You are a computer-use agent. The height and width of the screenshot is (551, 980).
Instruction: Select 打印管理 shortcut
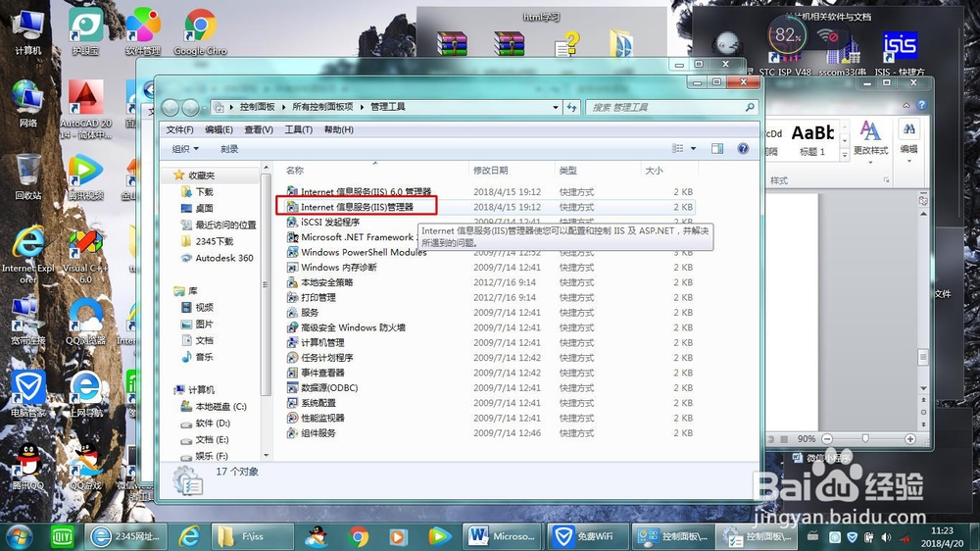[312, 297]
